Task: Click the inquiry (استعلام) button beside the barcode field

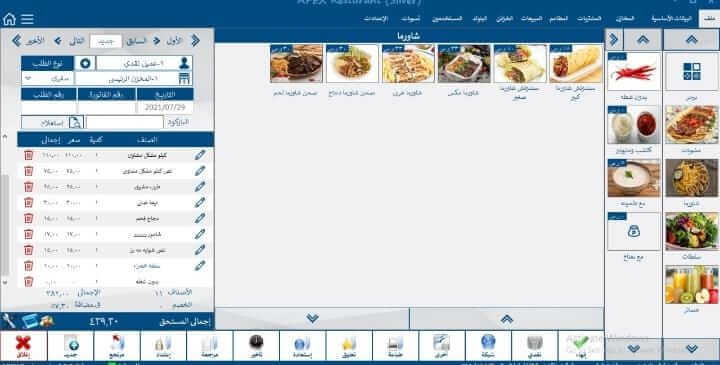Action: [52, 123]
